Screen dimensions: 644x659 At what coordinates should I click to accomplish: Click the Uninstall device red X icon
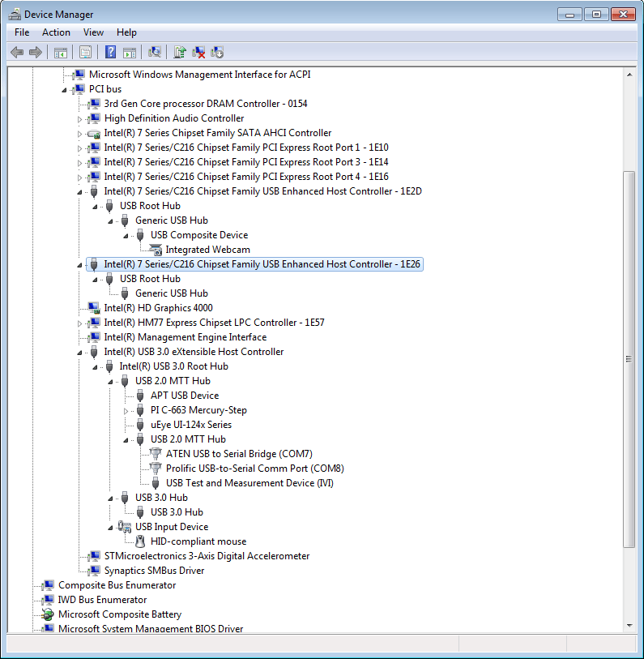198,52
